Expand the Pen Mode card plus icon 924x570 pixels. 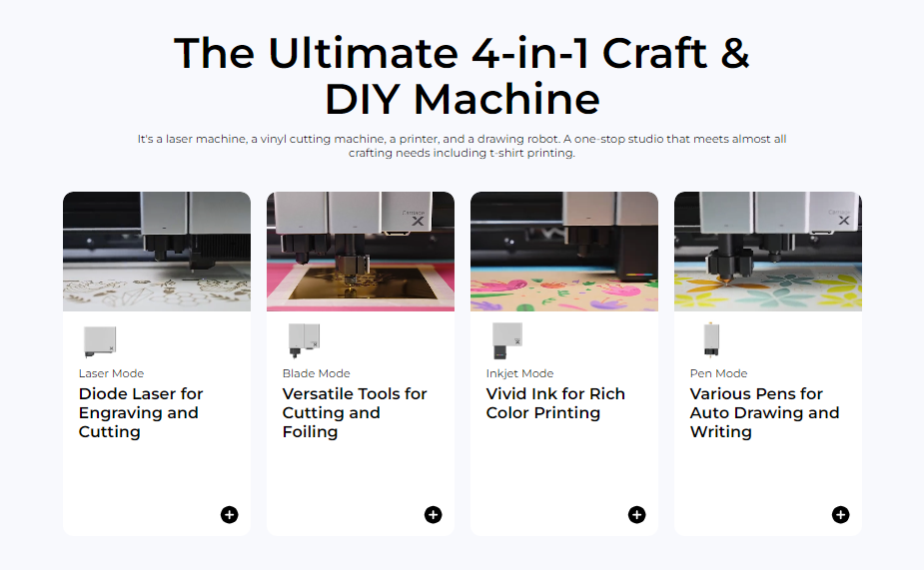pyautogui.click(x=841, y=515)
